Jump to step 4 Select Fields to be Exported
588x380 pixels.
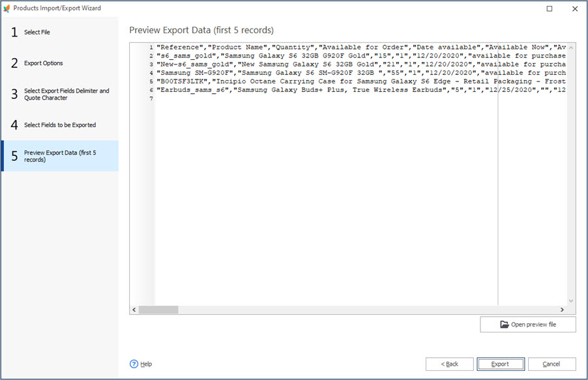point(59,124)
